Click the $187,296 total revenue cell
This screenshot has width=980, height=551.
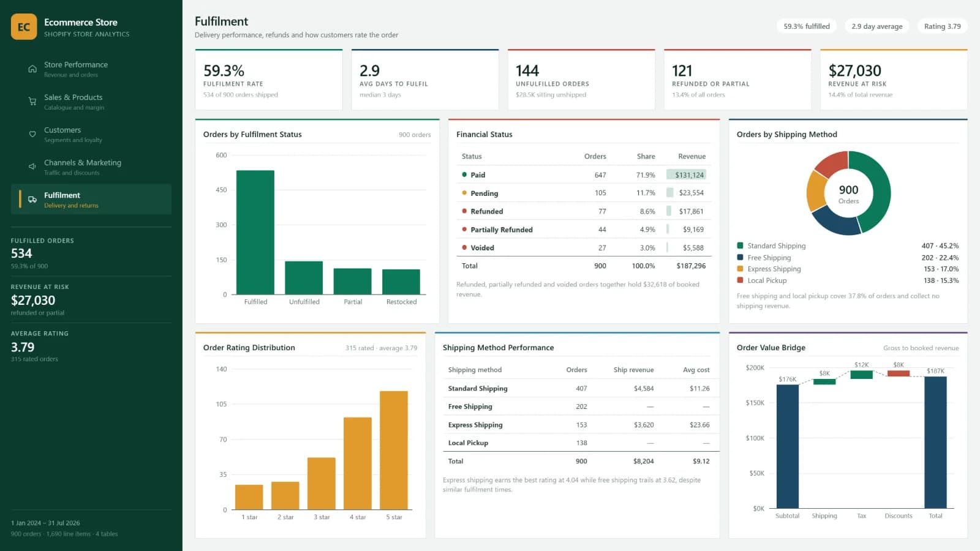click(x=691, y=266)
